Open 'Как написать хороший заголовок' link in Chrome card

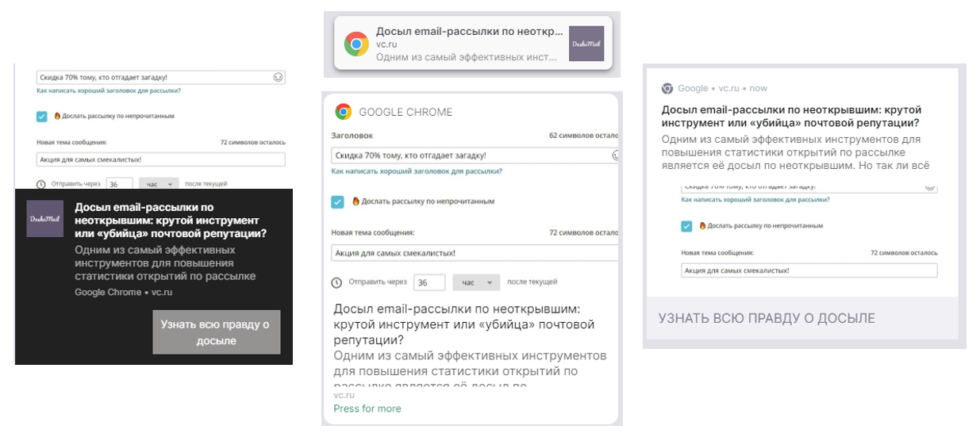pyautogui.click(x=416, y=171)
